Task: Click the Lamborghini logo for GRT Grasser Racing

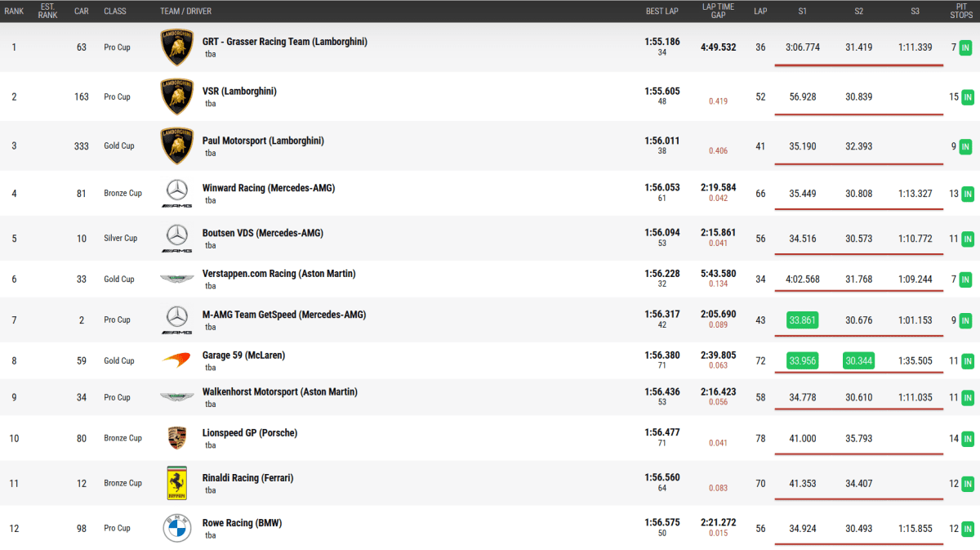Action: 177,47
